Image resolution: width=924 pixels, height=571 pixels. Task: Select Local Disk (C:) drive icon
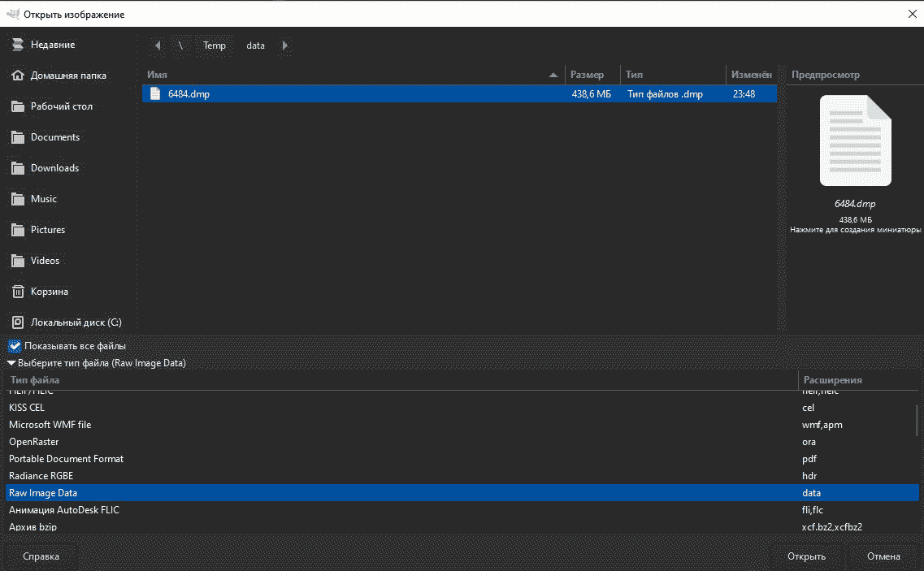pos(17,322)
